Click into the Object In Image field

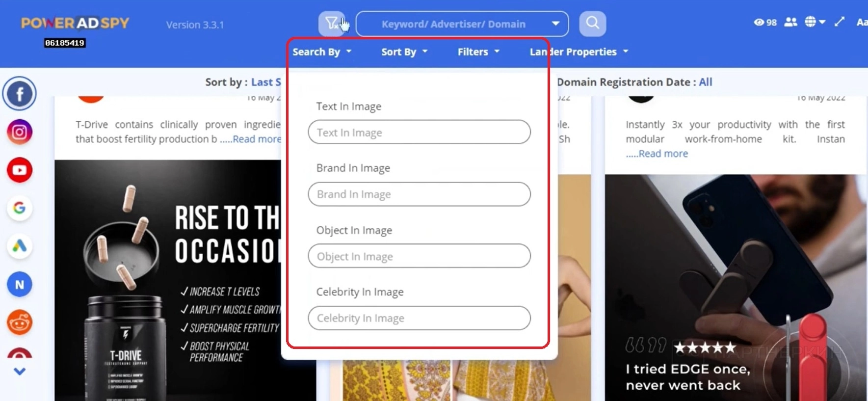419,256
